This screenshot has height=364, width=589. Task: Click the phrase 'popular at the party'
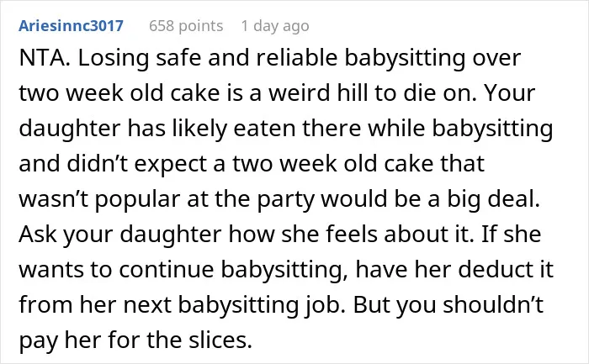tap(204, 200)
